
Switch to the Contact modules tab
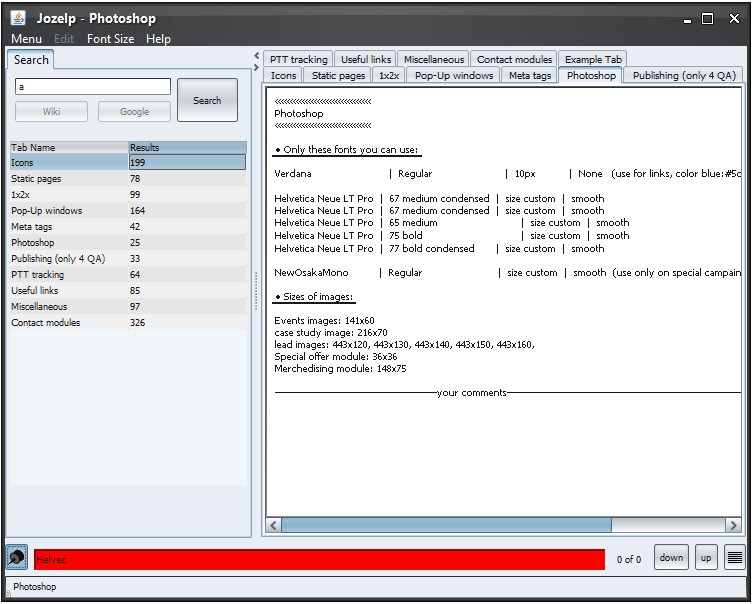pyautogui.click(x=514, y=59)
